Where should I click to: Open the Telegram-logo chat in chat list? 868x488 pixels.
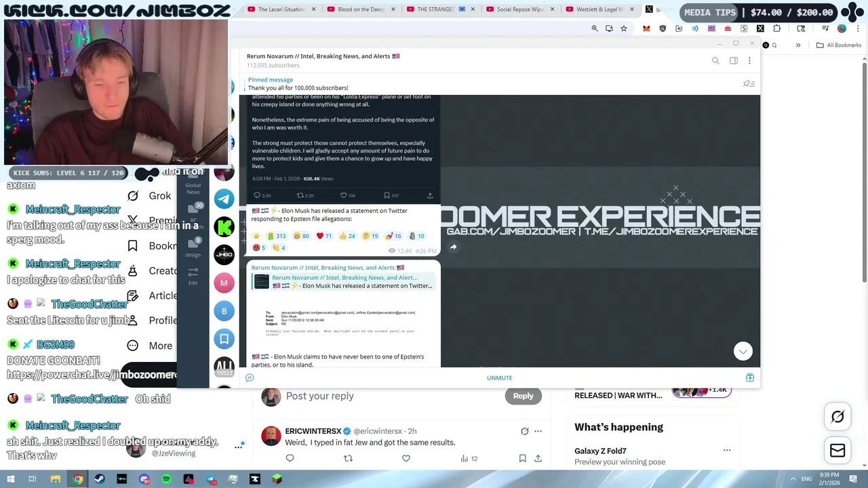pos(224,199)
